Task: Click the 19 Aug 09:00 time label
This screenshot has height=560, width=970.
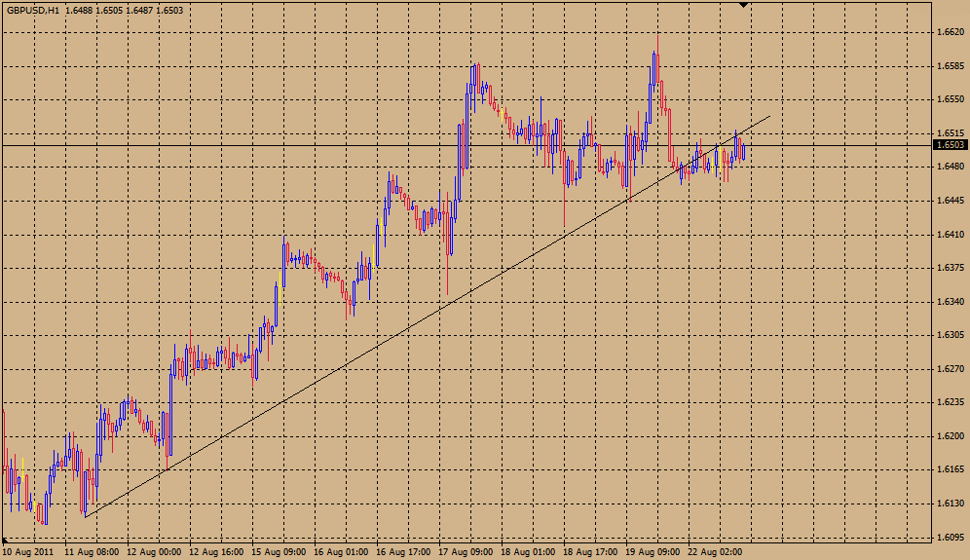Action: click(x=653, y=551)
